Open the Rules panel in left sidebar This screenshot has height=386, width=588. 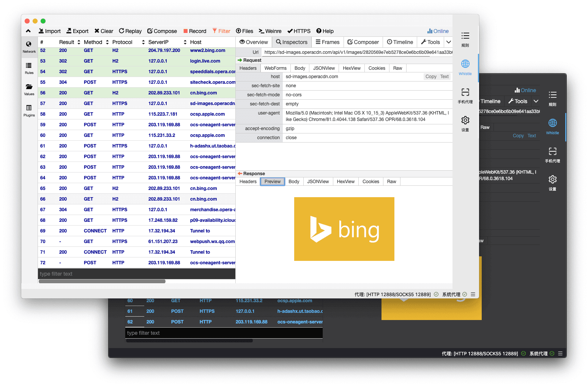pyautogui.click(x=29, y=68)
